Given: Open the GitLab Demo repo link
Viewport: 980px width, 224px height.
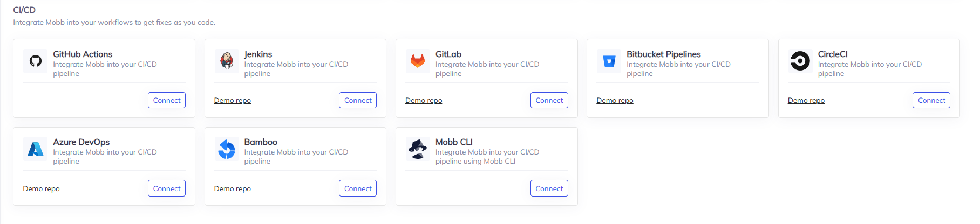Looking at the screenshot, I should click(424, 101).
